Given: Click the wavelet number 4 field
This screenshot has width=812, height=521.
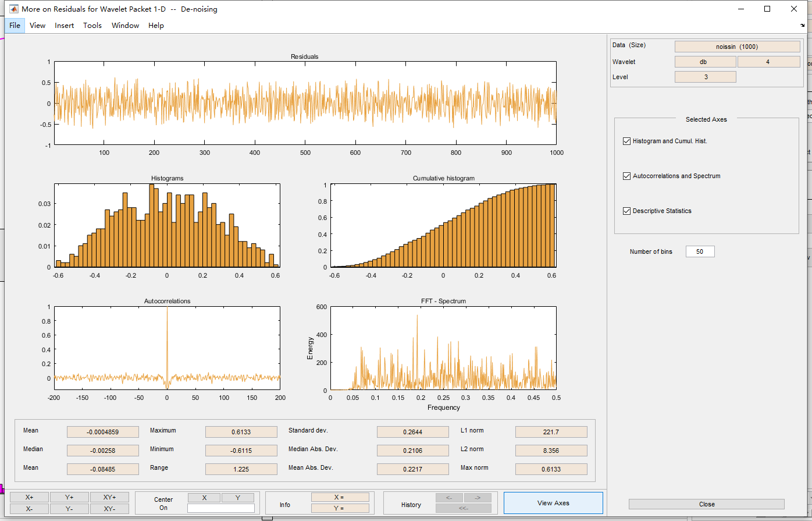Looking at the screenshot, I should point(769,62).
